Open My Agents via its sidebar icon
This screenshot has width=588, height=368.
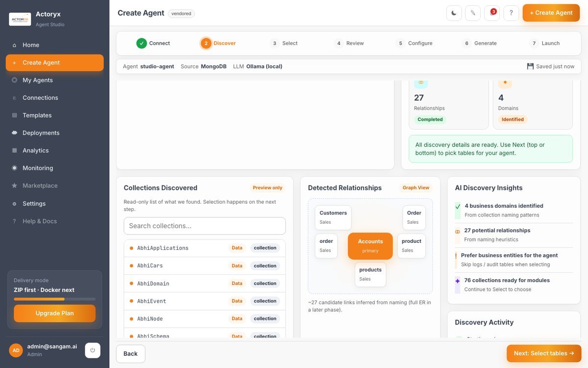click(14, 80)
